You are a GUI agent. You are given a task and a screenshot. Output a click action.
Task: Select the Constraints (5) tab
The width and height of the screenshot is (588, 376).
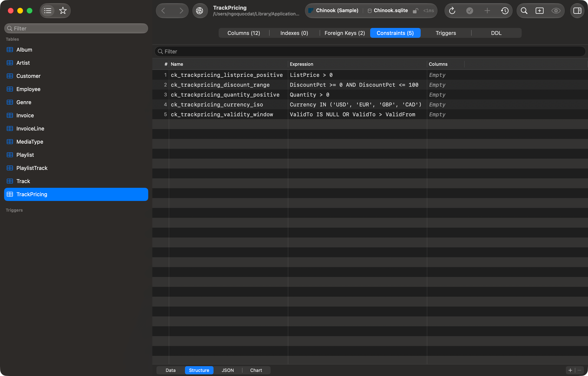(395, 33)
